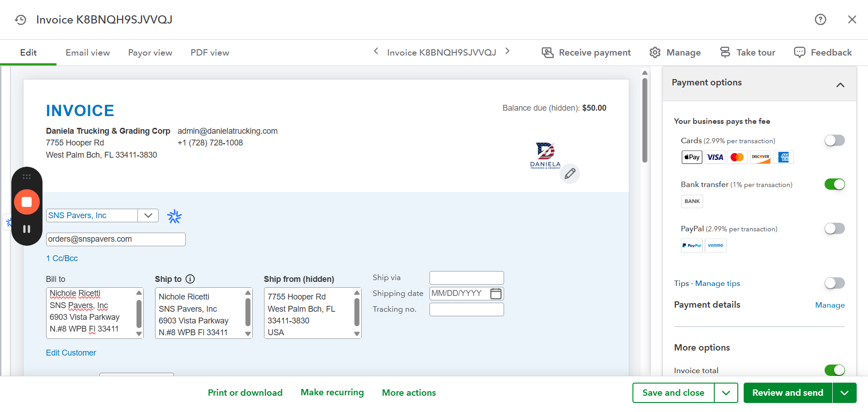
Task: Turn on the Tips toggle
Action: click(x=834, y=283)
